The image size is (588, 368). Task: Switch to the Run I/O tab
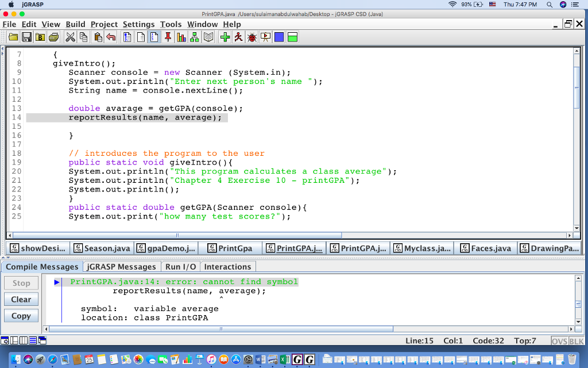click(x=181, y=266)
